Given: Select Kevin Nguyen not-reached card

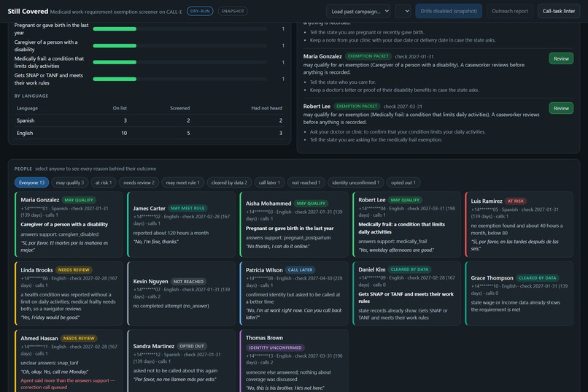Looking at the screenshot, I should point(182,293).
